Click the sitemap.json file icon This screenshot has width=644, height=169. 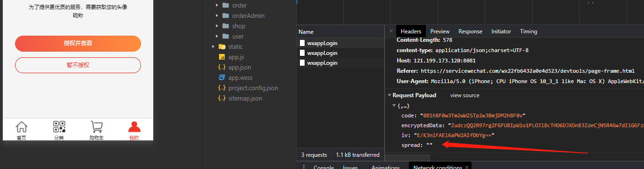pyautogui.click(x=222, y=98)
